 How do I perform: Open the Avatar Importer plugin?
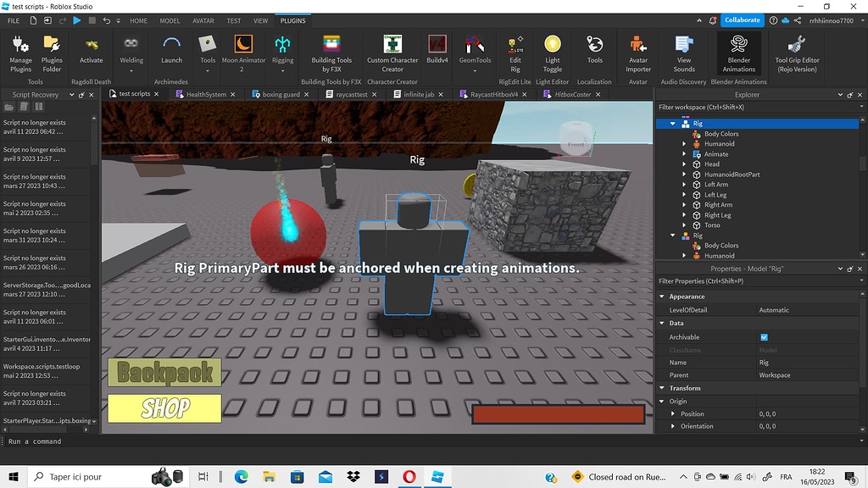point(637,53)
